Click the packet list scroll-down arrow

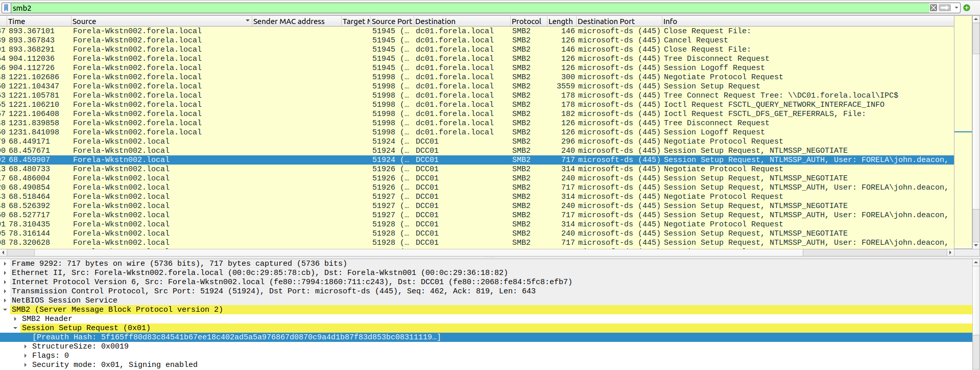coord(976,245)
